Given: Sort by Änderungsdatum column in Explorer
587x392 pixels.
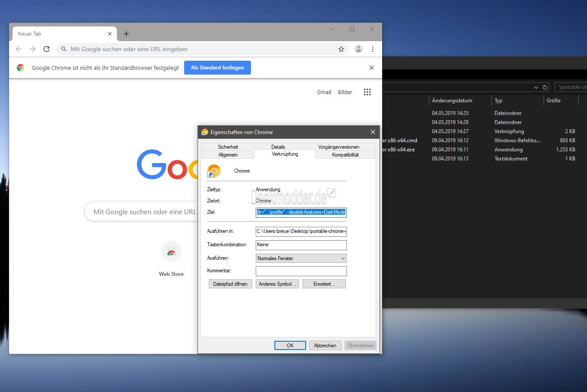Looking at the screenshot, I should click(x=460, y=101).
